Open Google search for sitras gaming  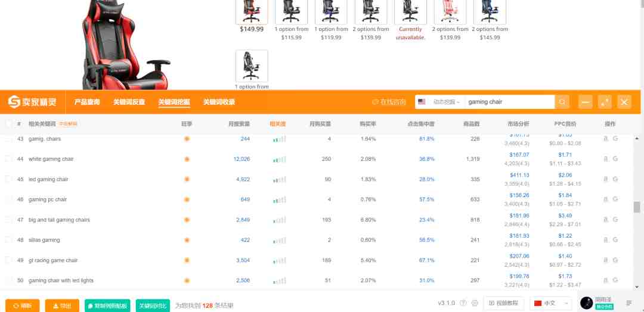pyautogui.click(x=615, y=240)
